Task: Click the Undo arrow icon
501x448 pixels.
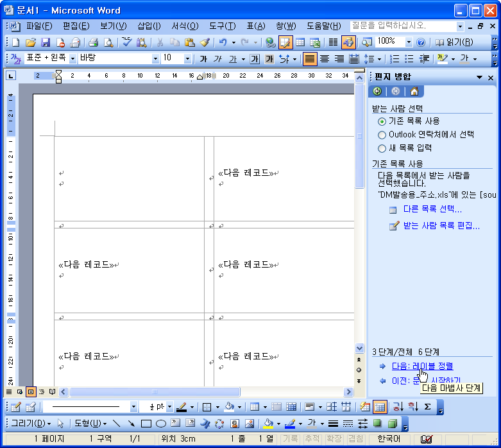Action: point(223,42)
